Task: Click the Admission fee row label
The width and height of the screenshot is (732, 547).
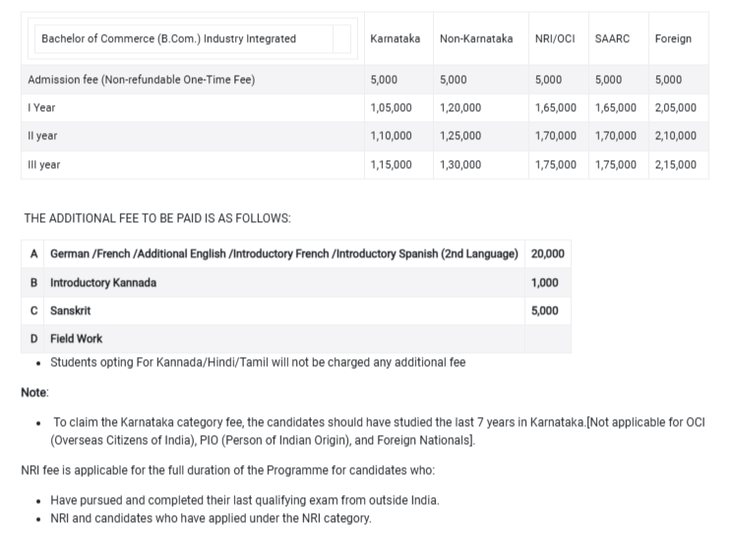Action: 142,80
